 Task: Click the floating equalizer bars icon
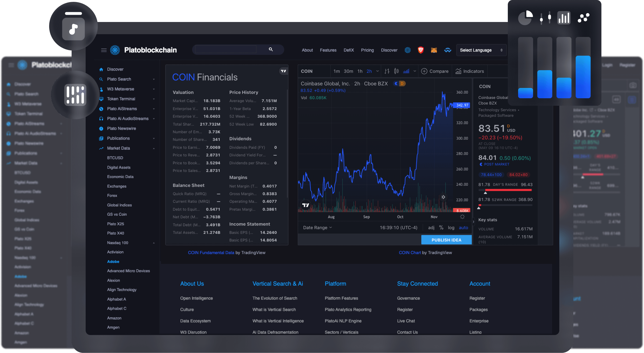point(75,95)
